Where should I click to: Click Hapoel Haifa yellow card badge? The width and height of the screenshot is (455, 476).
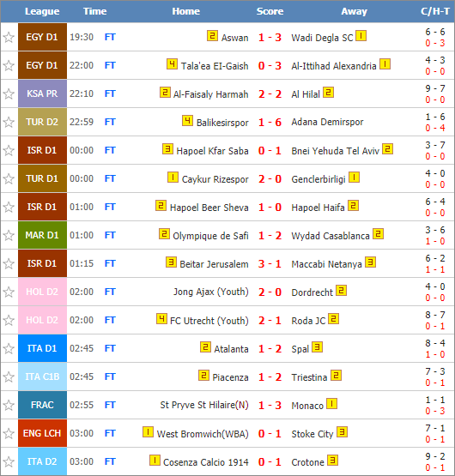coord(353,205)
